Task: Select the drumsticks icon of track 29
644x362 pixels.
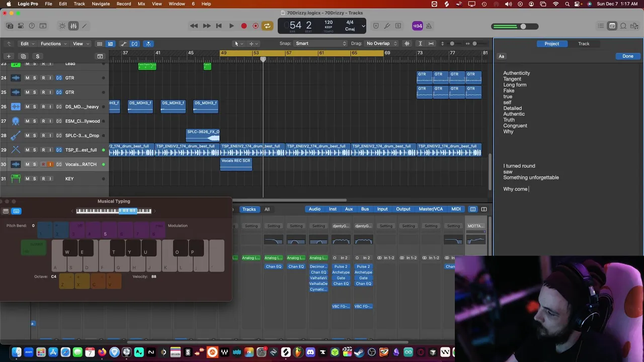Action: coord(16,150)
